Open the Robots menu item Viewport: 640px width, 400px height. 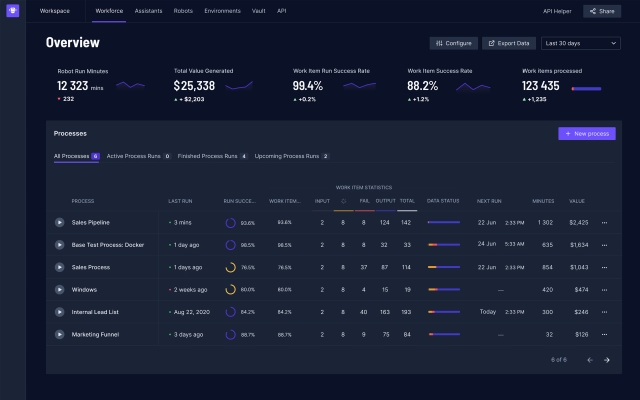coord(183,10)
